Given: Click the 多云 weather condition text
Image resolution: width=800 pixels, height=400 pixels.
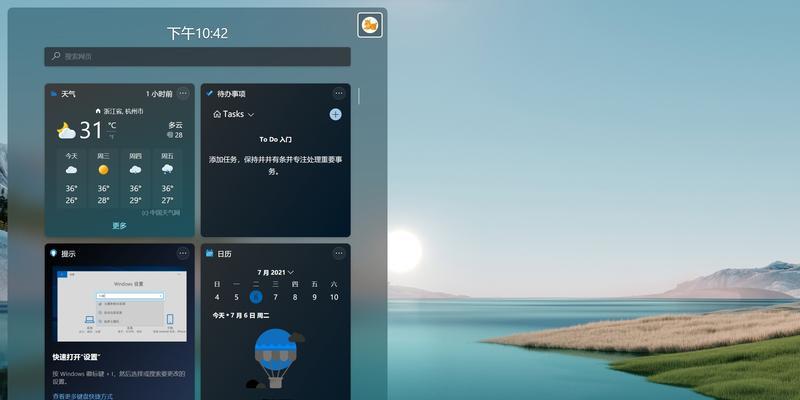Looking at the screenshot, I should pyautogui.click(x=176, y=125).
